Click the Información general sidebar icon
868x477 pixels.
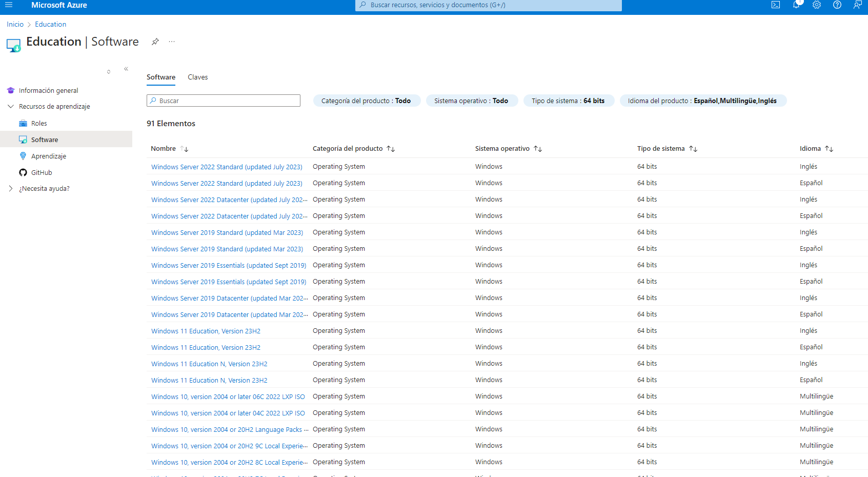coord(11,90)
